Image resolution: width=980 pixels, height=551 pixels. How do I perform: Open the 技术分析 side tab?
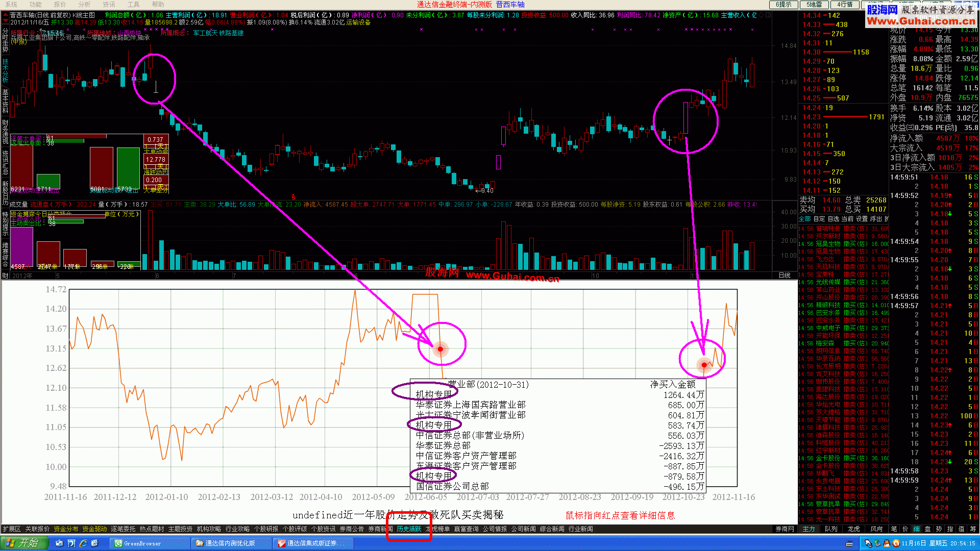point(5,70)
